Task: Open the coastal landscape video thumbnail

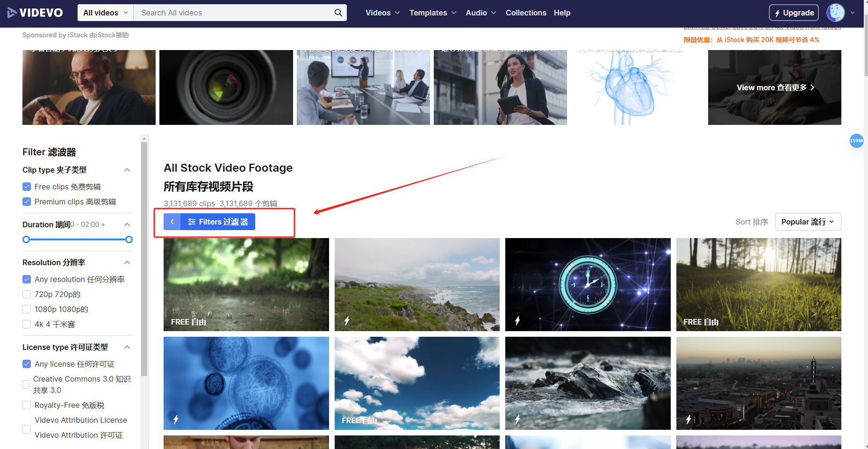Action: [x=417, y=284]
